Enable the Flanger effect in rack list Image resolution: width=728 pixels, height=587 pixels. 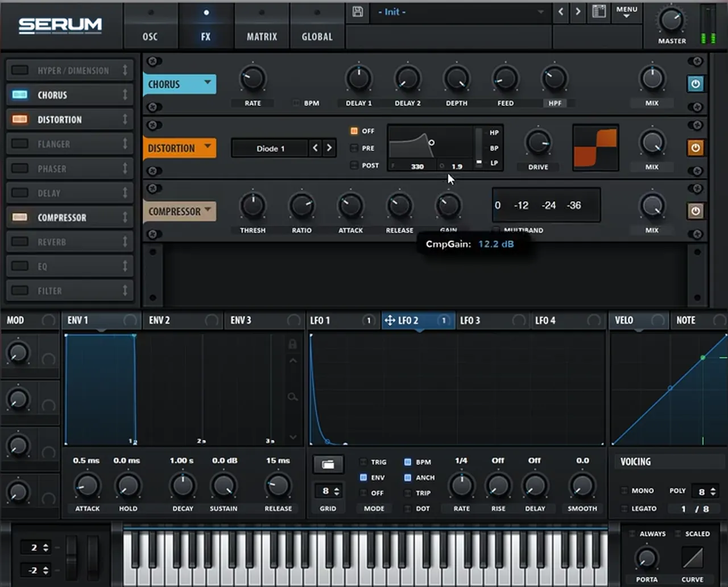coord(20,144)
